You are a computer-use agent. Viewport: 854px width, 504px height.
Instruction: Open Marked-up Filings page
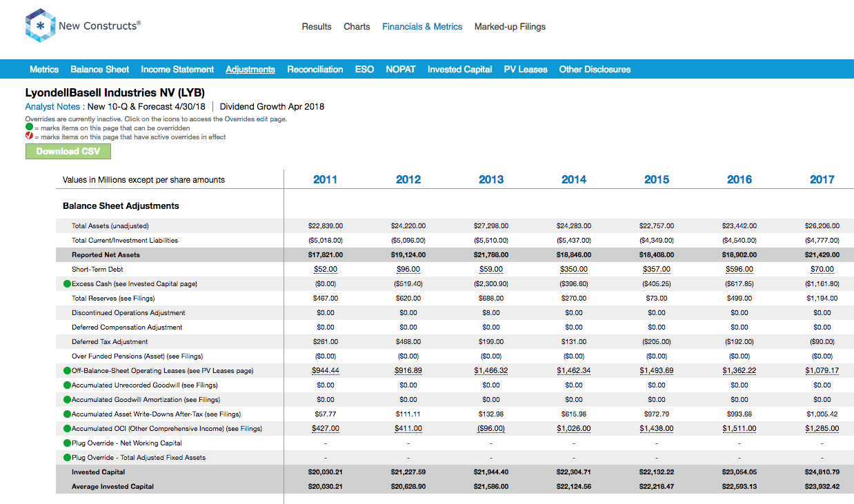click(x=510, y=27)
